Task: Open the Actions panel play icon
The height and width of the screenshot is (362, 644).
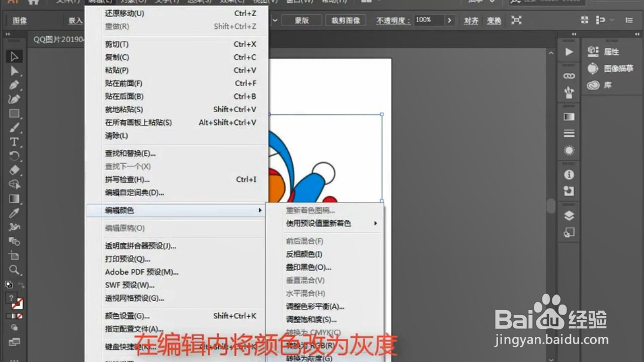Action: (x=569, y=52)
